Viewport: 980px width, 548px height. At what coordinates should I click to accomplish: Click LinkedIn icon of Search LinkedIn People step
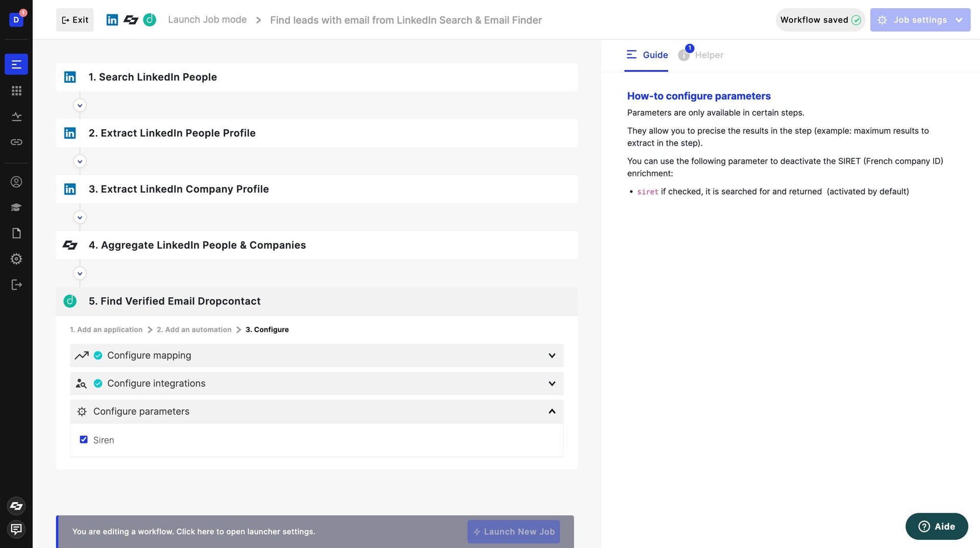(x=70, y=77)
